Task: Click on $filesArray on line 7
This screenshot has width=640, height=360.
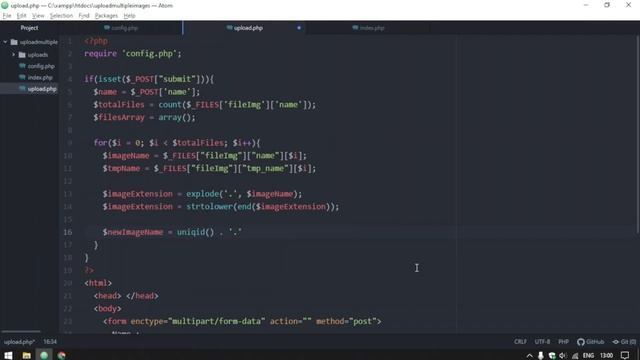Action: click(x=119, y=117)
